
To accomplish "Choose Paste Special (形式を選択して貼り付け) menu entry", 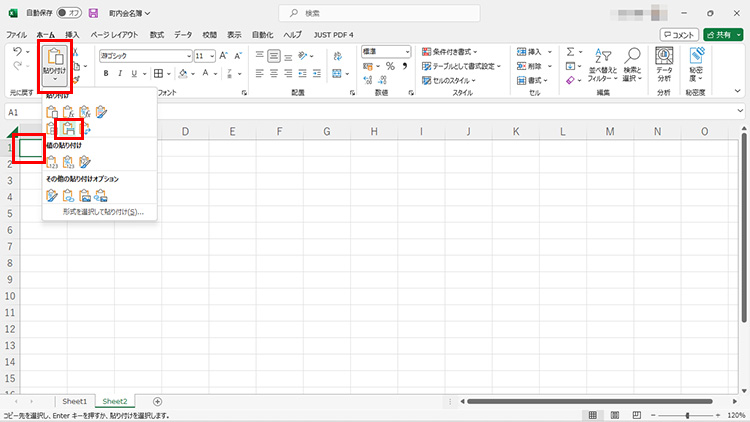I will click(103, 212).
